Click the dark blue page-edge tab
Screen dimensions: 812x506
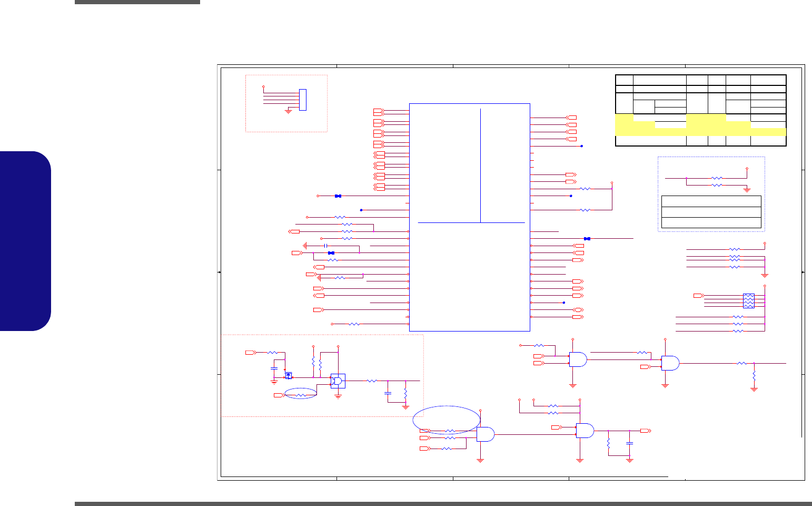[25, 241]
